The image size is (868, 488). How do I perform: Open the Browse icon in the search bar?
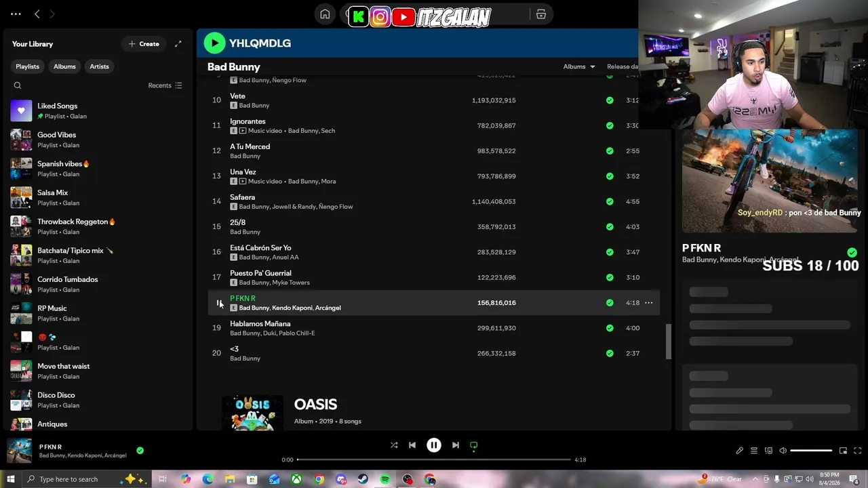[x=541, y=14]
